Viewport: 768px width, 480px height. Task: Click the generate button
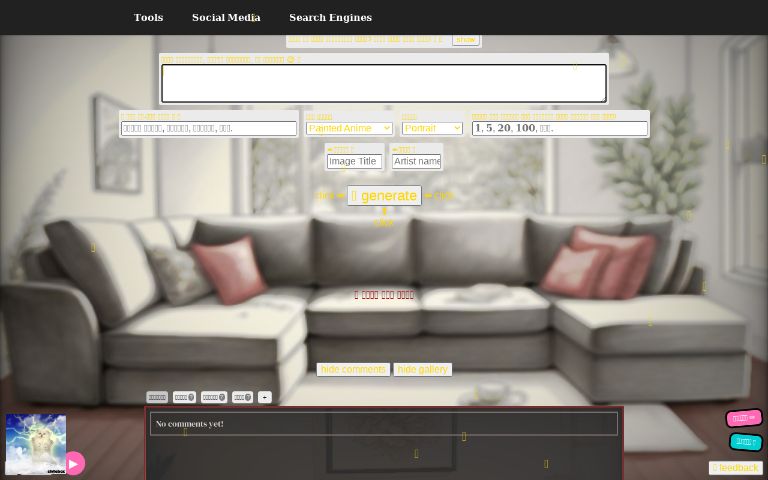[384, 196]
